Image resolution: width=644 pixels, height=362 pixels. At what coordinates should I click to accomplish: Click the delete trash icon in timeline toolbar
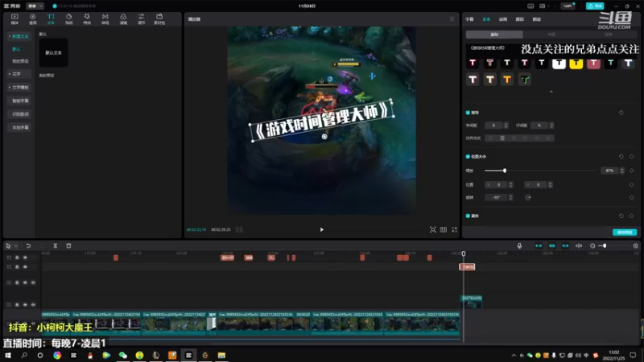click(68, 246)
